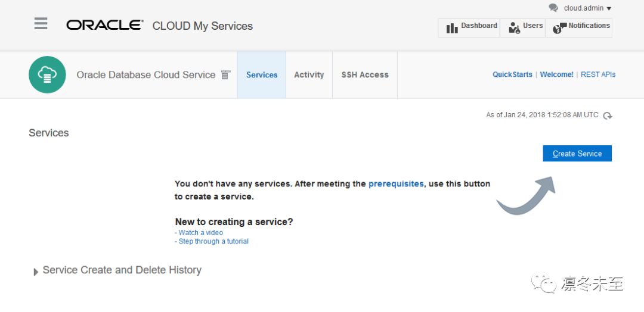Open the Welcome! link
This screenshot has width=644, height=312.
pos(556,74)
